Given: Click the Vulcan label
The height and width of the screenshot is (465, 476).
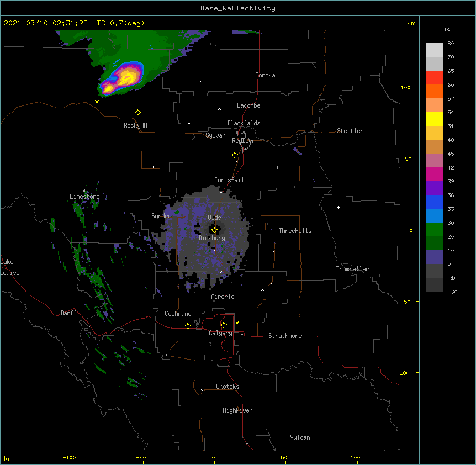Looking at the screenshot, I should [300, 437].
